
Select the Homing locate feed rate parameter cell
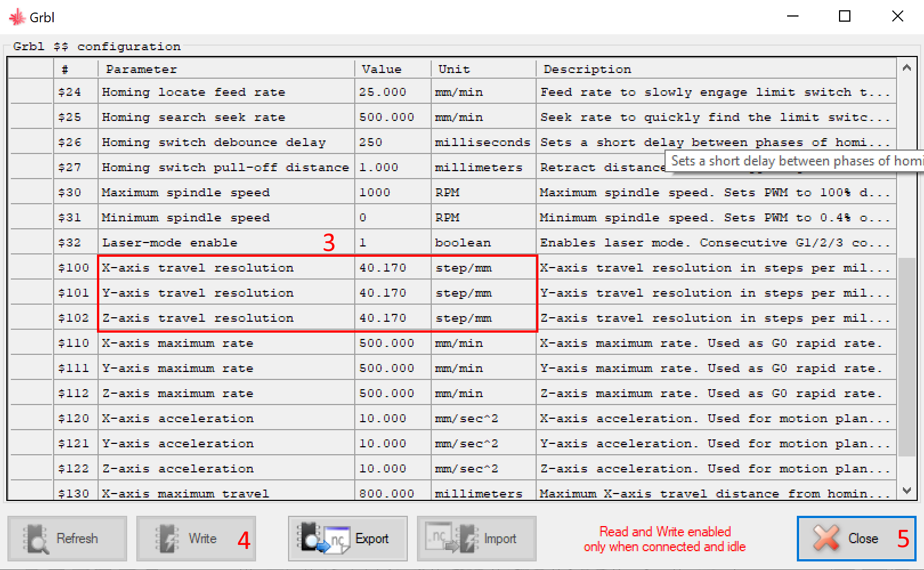(226, 92)
